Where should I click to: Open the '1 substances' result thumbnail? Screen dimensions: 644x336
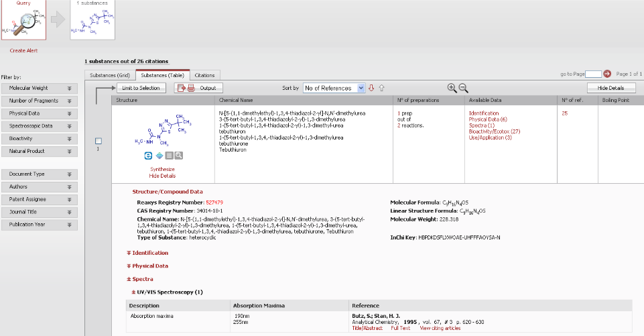point(92,19)
